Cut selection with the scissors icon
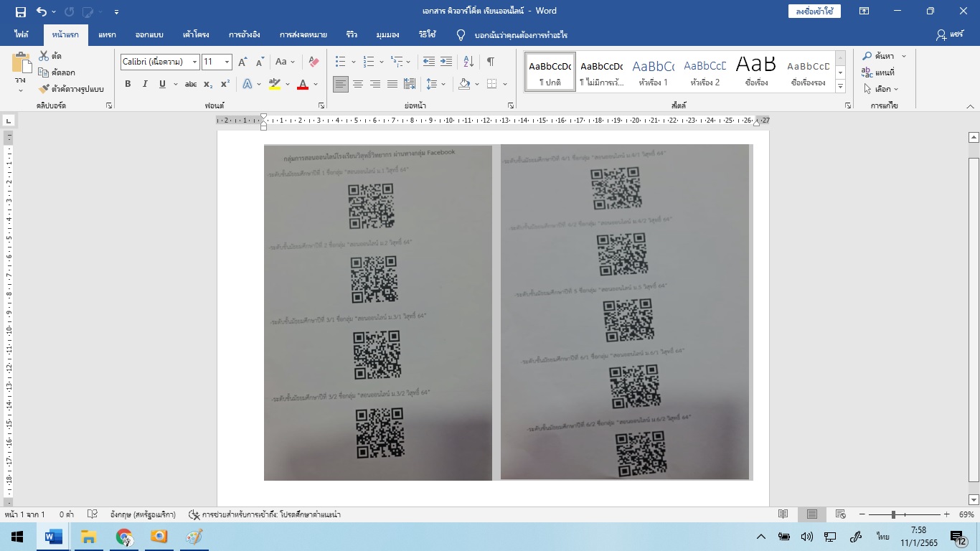This screenshot has width=980, height=551. tap(44, 56)
